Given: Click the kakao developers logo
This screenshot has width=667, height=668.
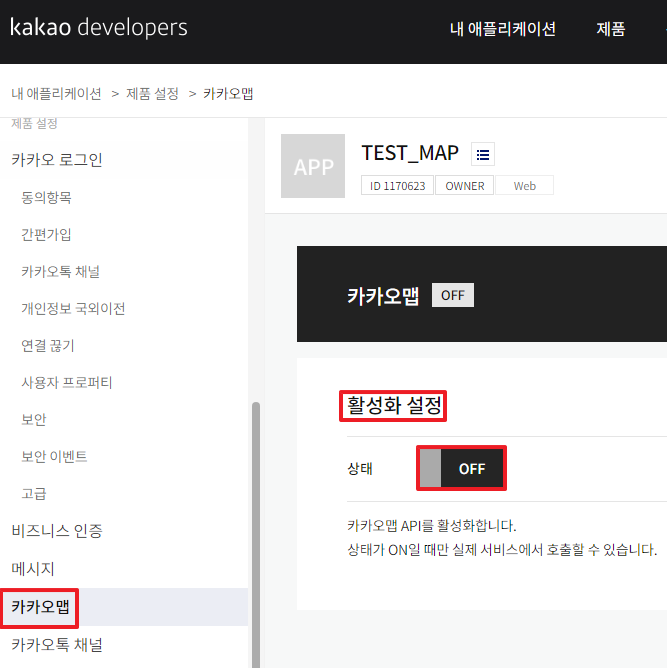Looking at the screenshot, I should (98, 28).
